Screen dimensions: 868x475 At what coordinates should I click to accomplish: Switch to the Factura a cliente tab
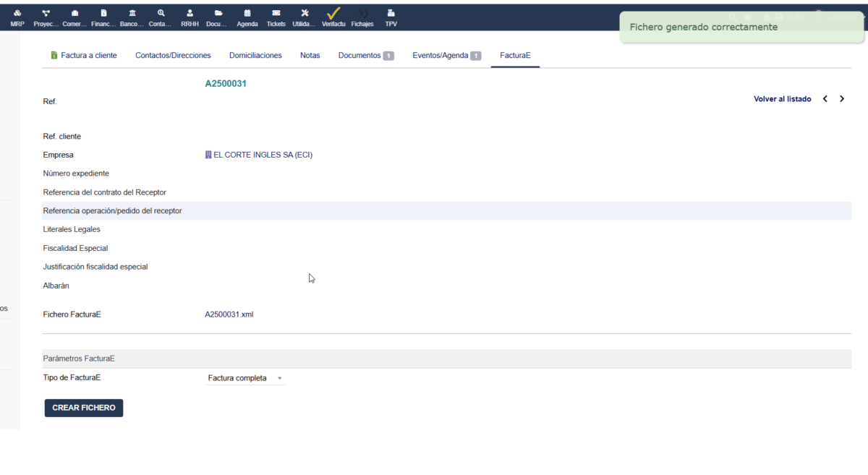pos(84,56)
